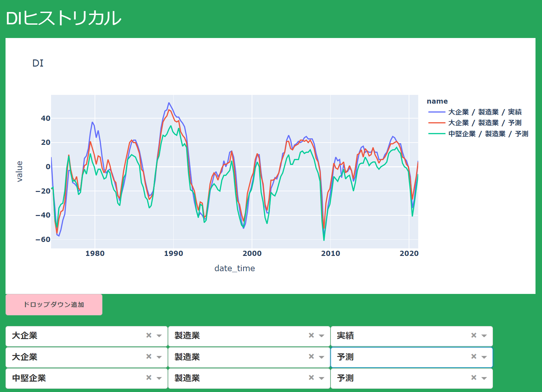The width and height of the screenshot is (542, 392).
Task: Click blue line swatch for 大企業 実績 legend
Action: coord(437,112)
